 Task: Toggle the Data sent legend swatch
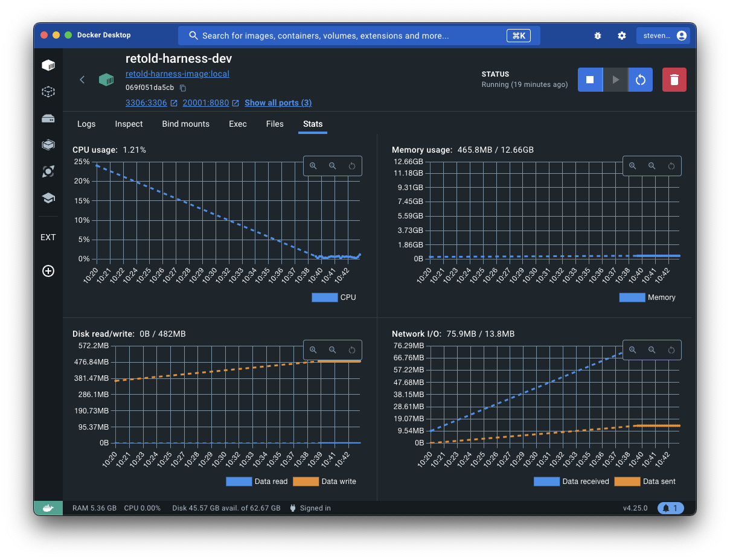(x=627, y=482)
